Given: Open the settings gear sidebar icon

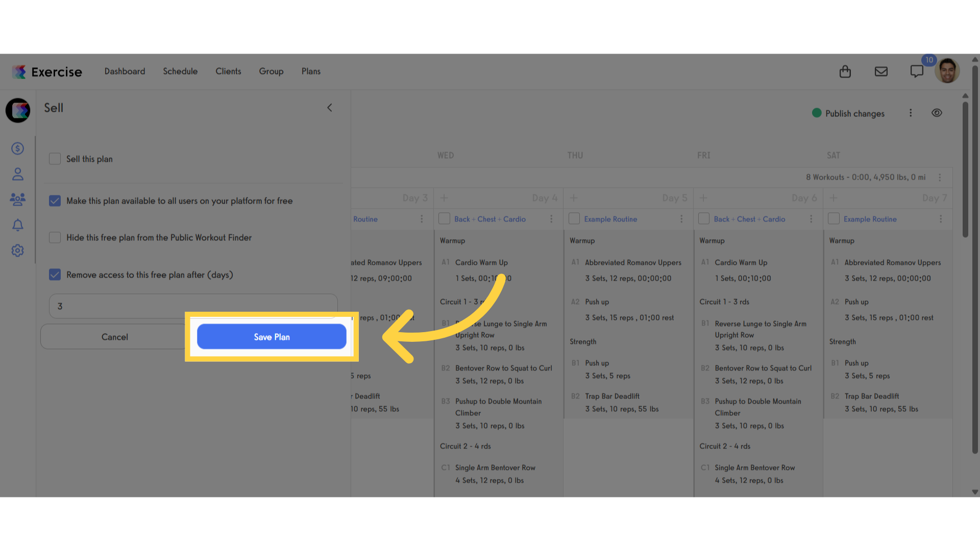Looking at the screenshot, I should 18,251.
